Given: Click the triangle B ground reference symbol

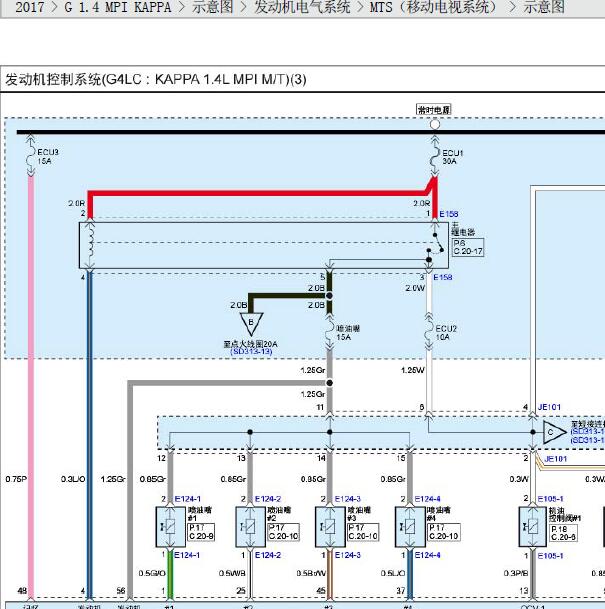Looking at the screenshot, I should tap(251, 324).
